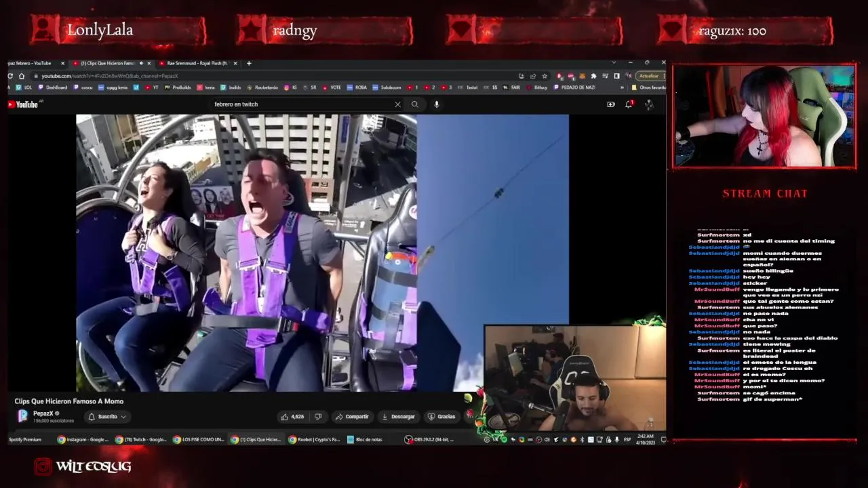The height and width of the screenshot is (488, 868).
Task: Open the LOL bookmark
Action: [24, 87]
